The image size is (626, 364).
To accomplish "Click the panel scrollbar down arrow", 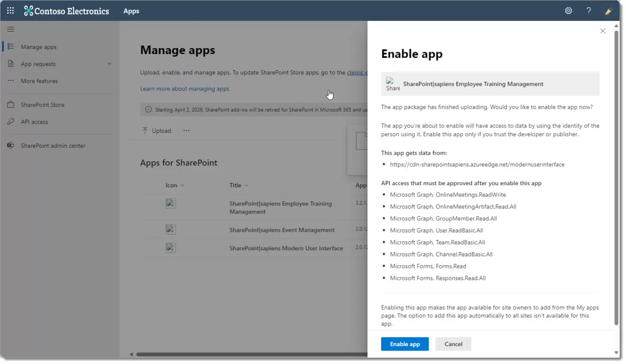I will pos(616,353).
